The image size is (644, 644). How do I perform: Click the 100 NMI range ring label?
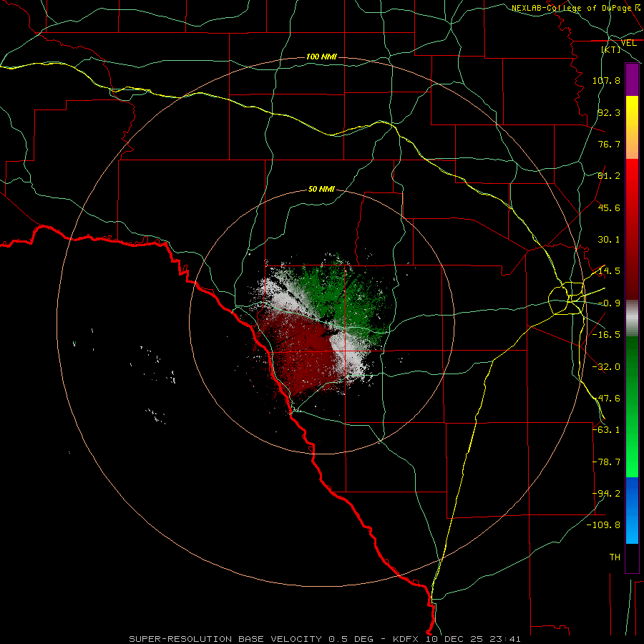click(321, 57)
